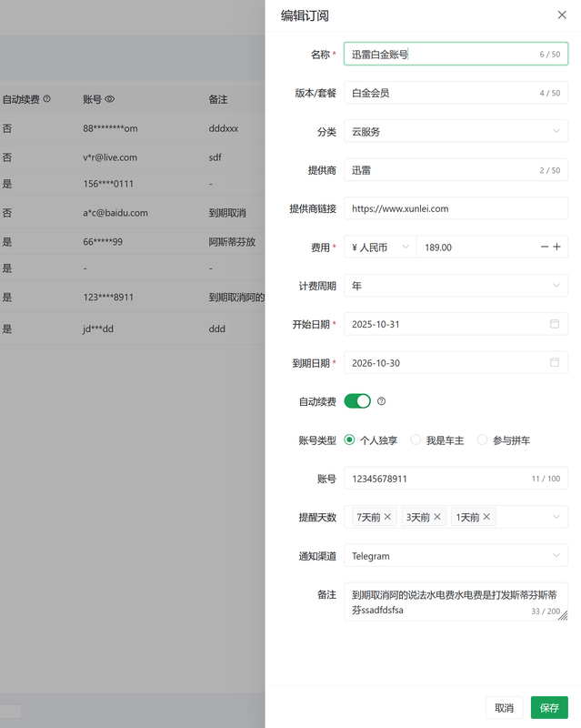Decrease the 费用 amount with the minus icon
Image resolution: width=581 pixels, height=728 pixels.
tap(545, 247)
